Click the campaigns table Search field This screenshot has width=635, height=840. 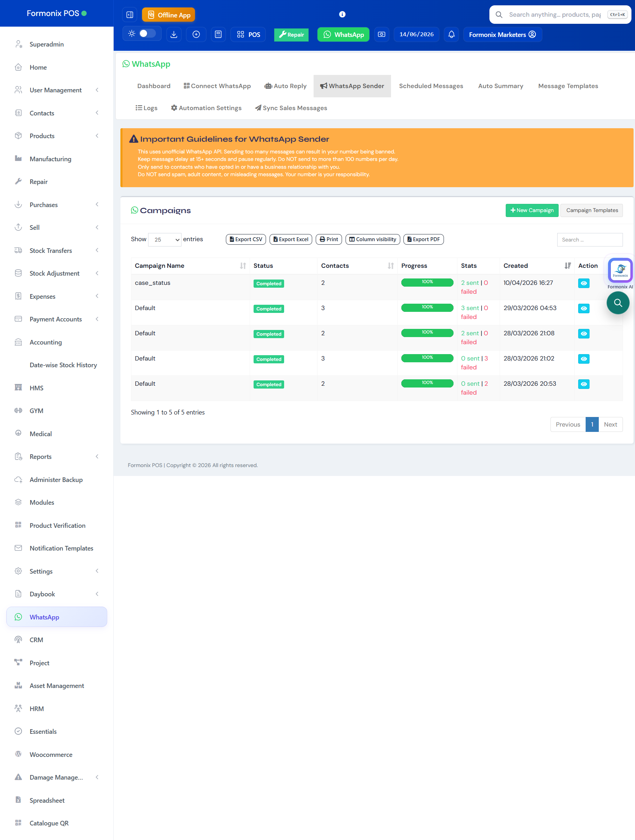coord(590,240)
